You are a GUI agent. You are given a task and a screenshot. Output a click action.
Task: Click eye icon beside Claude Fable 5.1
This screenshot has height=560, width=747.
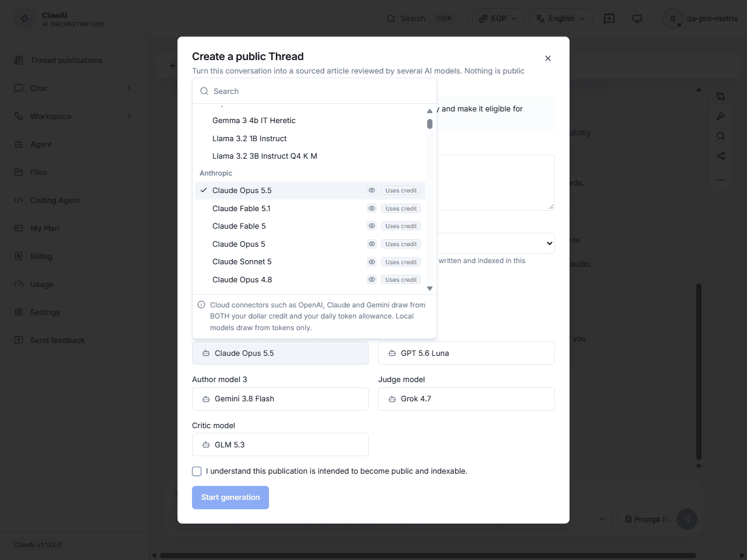pyautogui.click(x=371, y=208)
